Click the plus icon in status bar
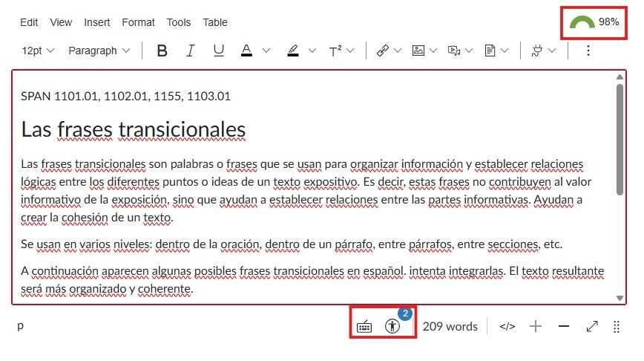 (536, 327)
